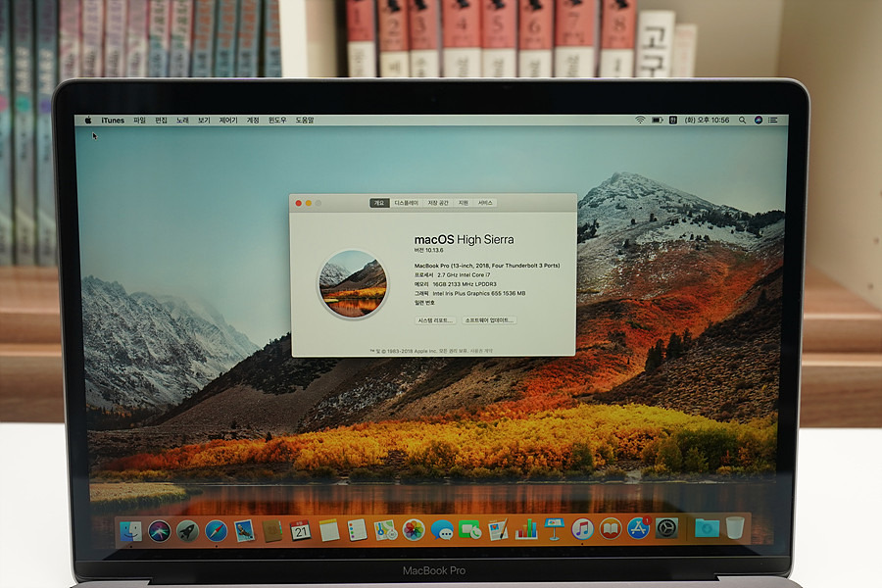Screen dimensions: 882x588
Task: Open iBooks icon in Dock
Action: coord(611,529)
